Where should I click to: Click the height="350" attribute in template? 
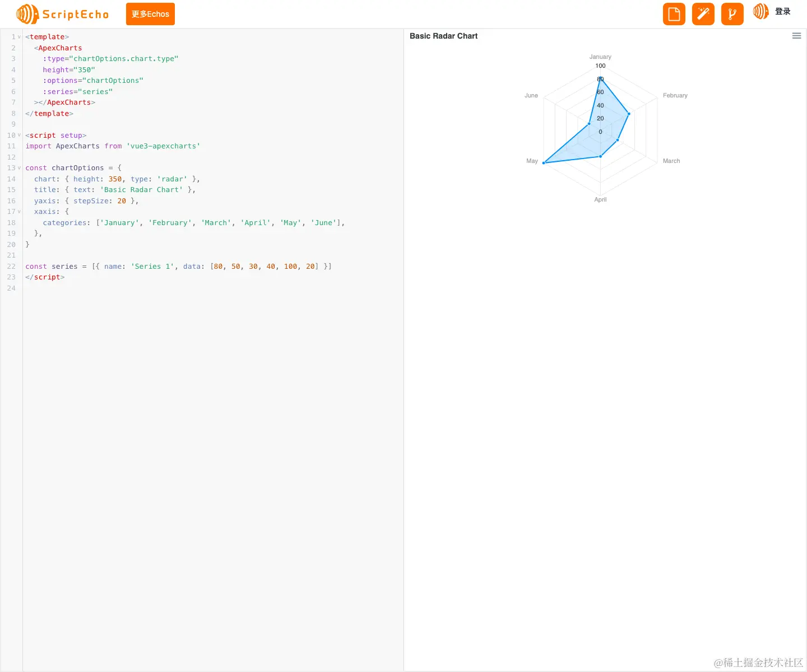[x=69, y=70]
